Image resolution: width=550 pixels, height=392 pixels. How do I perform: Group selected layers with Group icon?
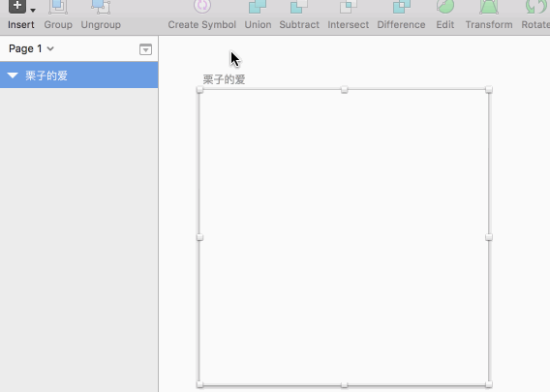pos(58,7)
